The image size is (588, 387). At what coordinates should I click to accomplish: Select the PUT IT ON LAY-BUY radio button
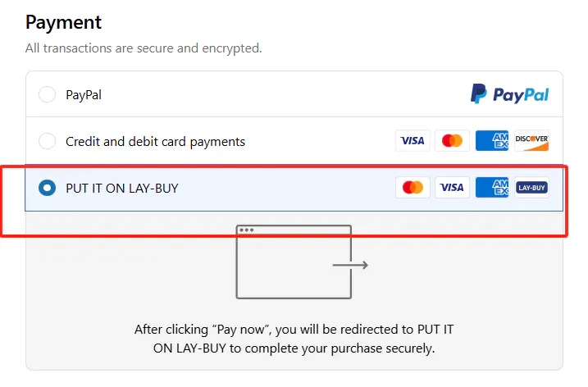[48, 188]
